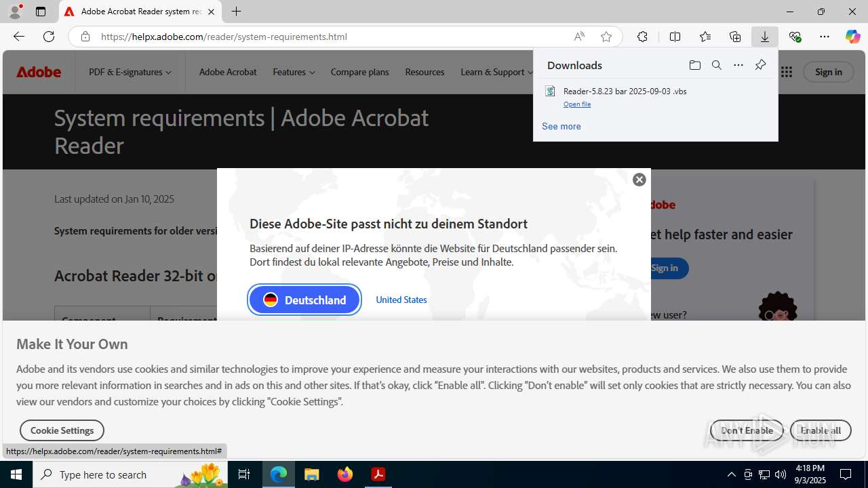Choose United States link

401,300
